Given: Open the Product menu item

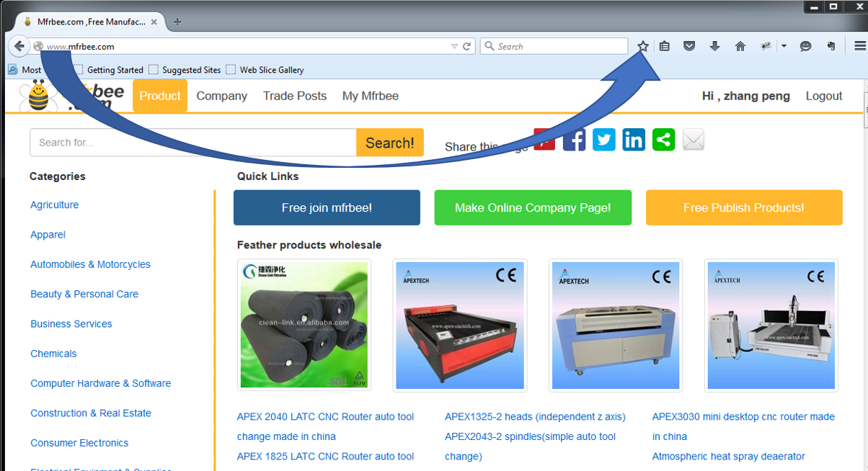Looking at the screenshot, I should pos(160,96).
